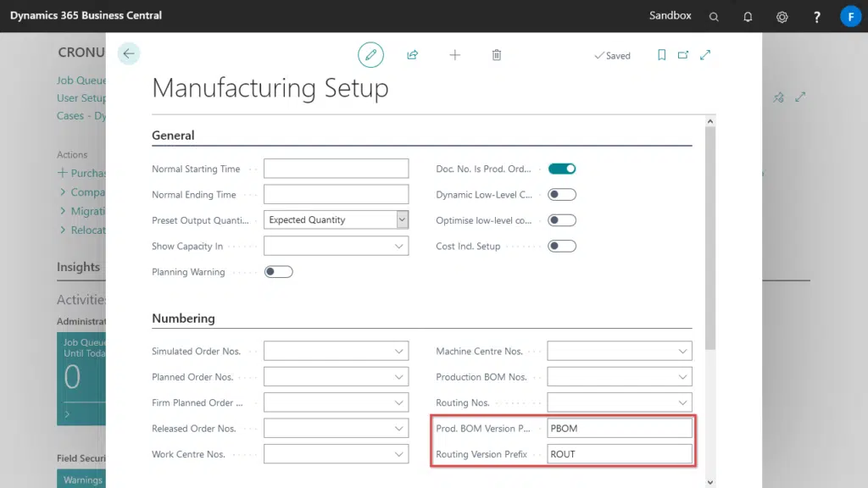Open Preset Output Quantity dropdown
This screenshot has width=868, height=488.
click(x=402, y=220)
